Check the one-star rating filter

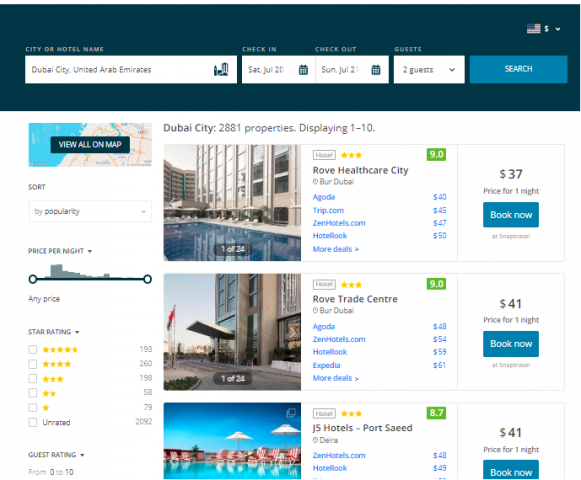pos(33,408)
